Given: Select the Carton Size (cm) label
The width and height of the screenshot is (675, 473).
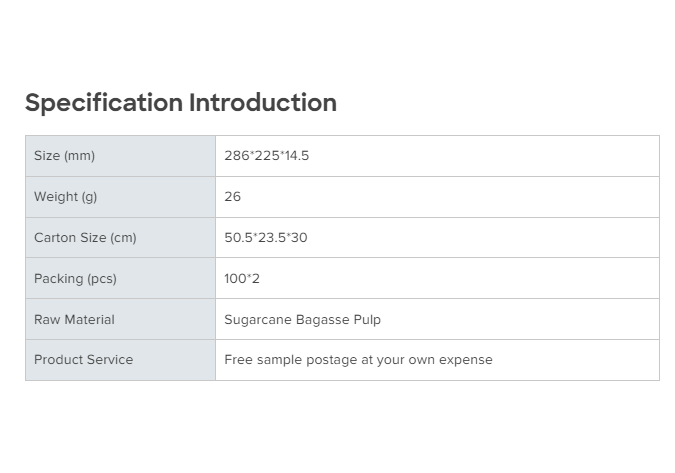Looking at the screenshot, I should click(x=85, y=238).
